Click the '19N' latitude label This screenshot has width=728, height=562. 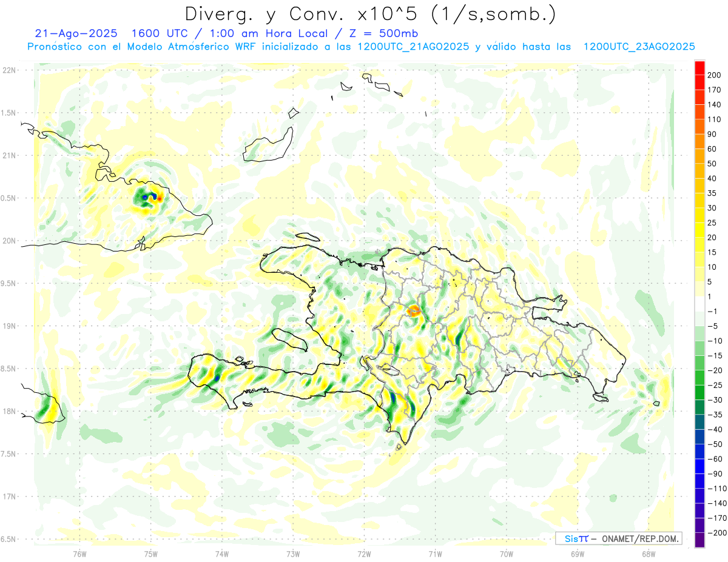pyautogui.click(x=10, y=326)
